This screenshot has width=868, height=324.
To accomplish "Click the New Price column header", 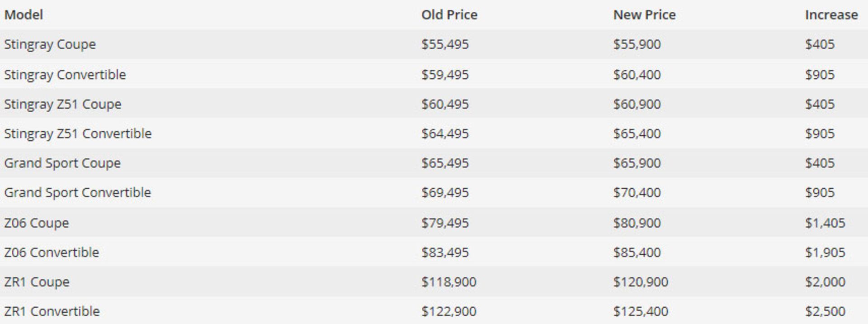I will pos(644,14).
